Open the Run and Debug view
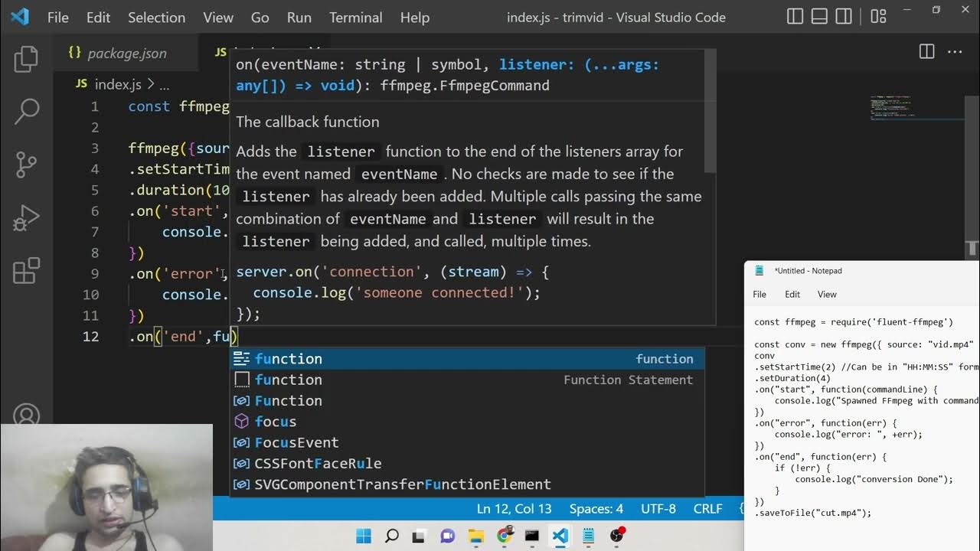The image size is (980, 551). click(x=26, y=218)
